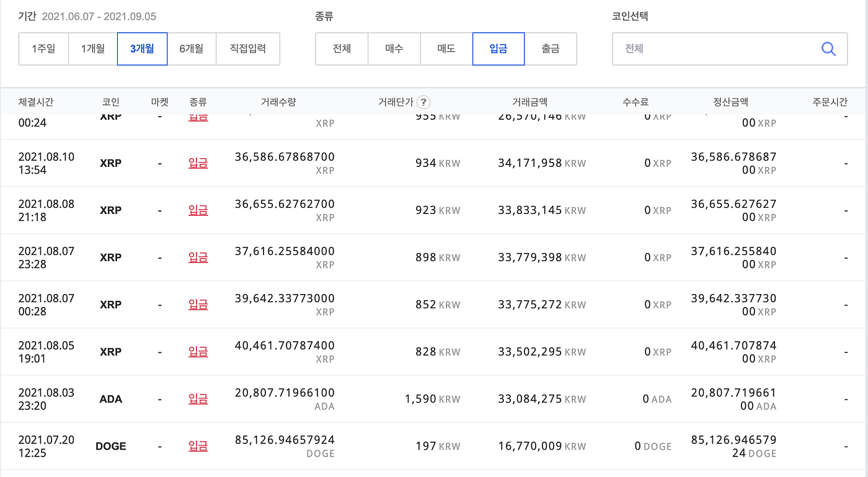Open 입금 link for 2021.08.07 23:28 row
Image resolution: width=868 pixels, height=477 pixels.
pos(198,257)
